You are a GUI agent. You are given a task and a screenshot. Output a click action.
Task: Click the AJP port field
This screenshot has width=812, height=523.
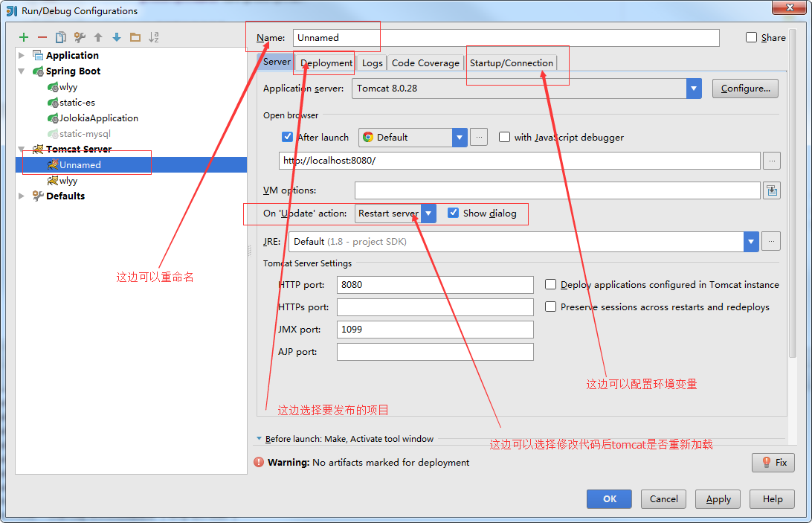pyautogui.click(x=435, y=351)
